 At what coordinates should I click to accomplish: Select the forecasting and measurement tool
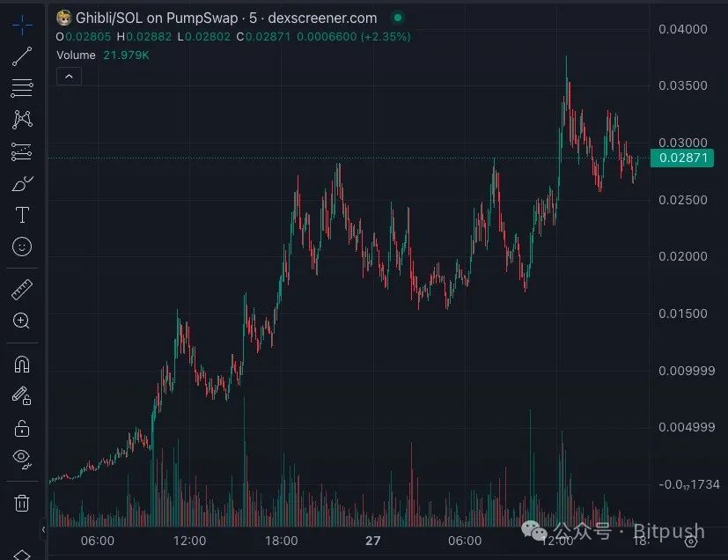pos(22,151)
